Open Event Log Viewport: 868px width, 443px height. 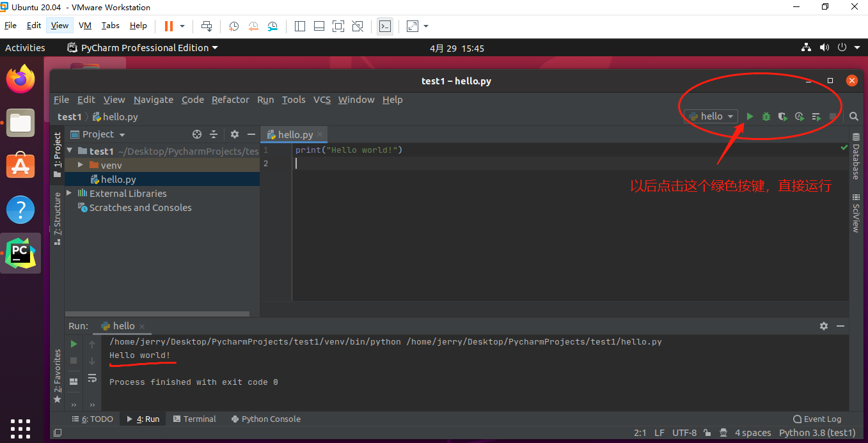pos(817,419)
